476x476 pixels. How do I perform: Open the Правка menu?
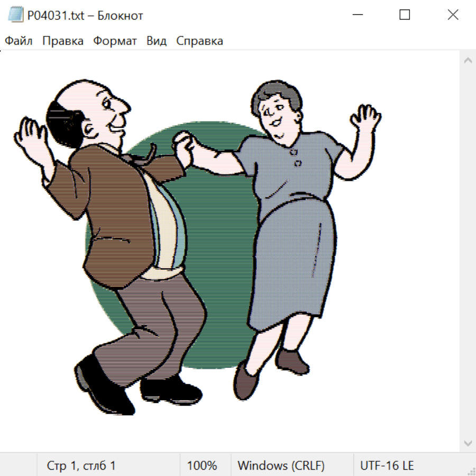62,41
